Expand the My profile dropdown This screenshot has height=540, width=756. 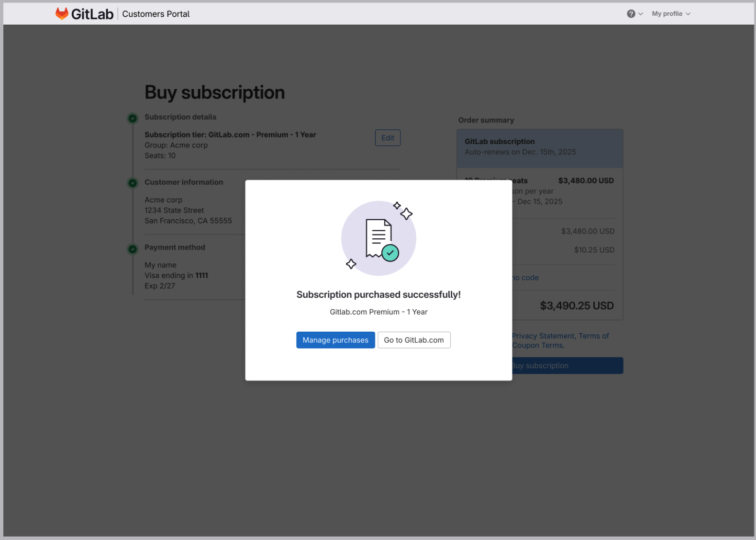(x=671, y=14)
